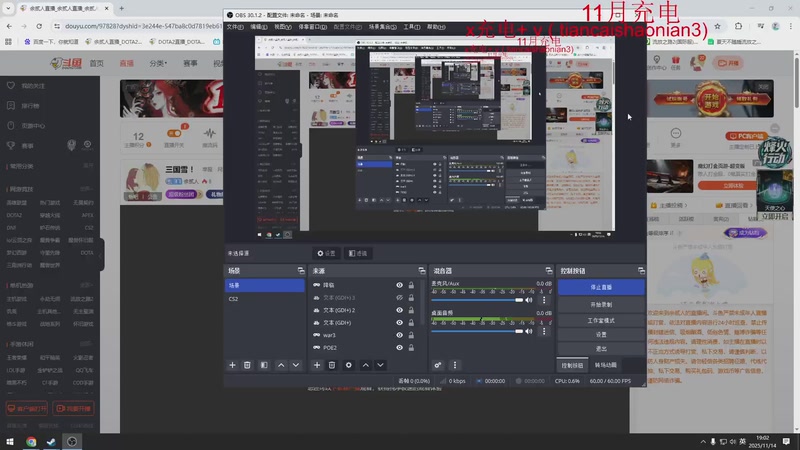Open the Chrome three-dot menu
Viewport: 800px width, 450px height.
pyautogui.click(x=791, y=26)
